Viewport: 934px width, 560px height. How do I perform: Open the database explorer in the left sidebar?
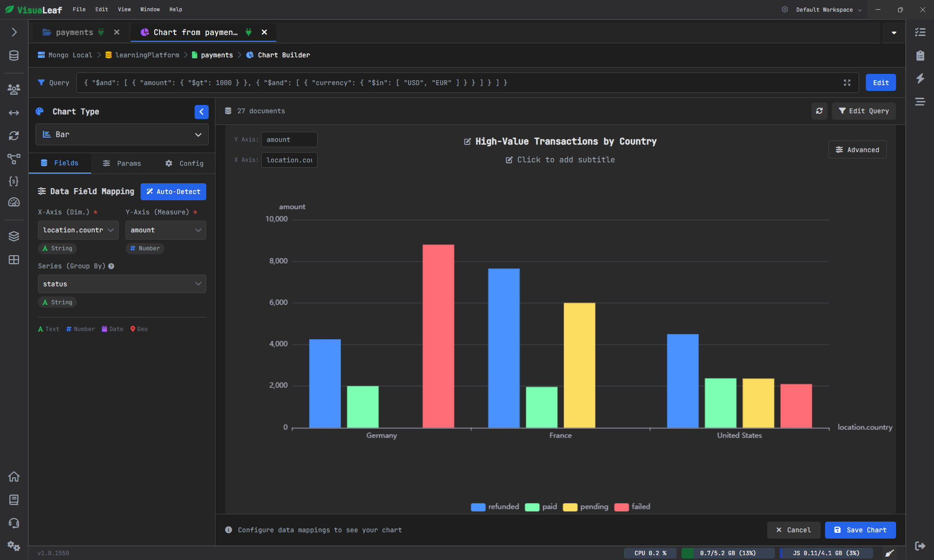click(14, 55)
